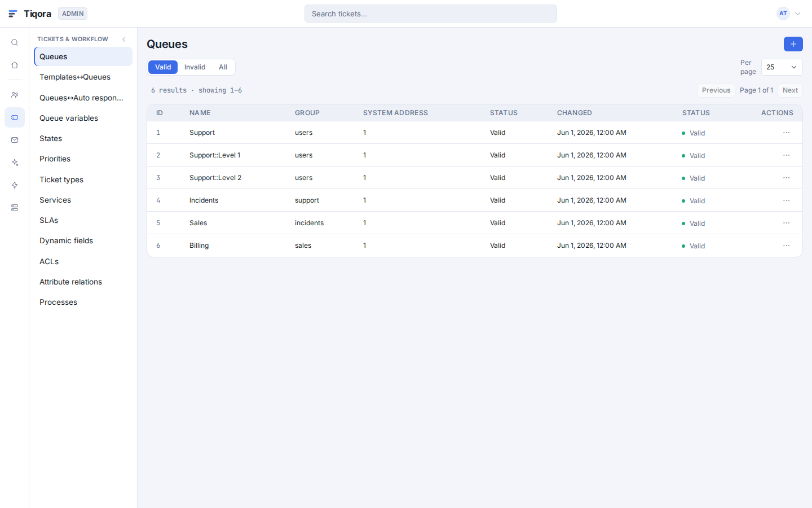Click the Tiqora logo icon
The image size is (812, 508).
[13, 14]
